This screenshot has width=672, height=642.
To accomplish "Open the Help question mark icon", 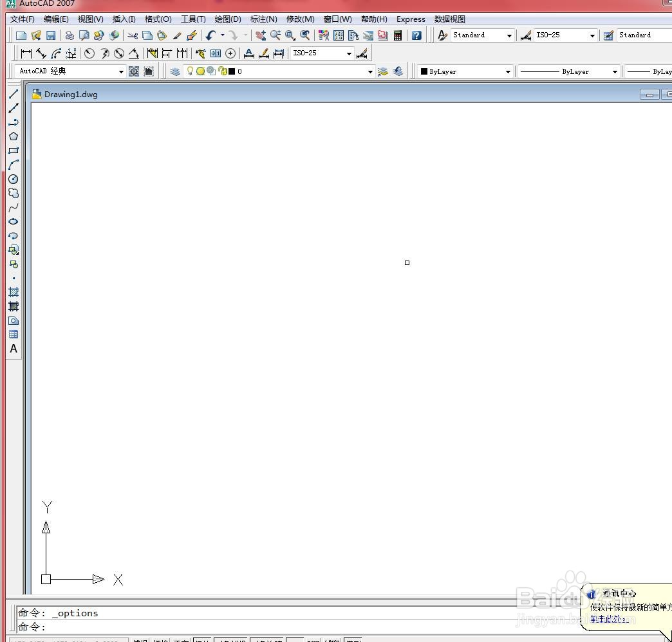I will point(416,35).
